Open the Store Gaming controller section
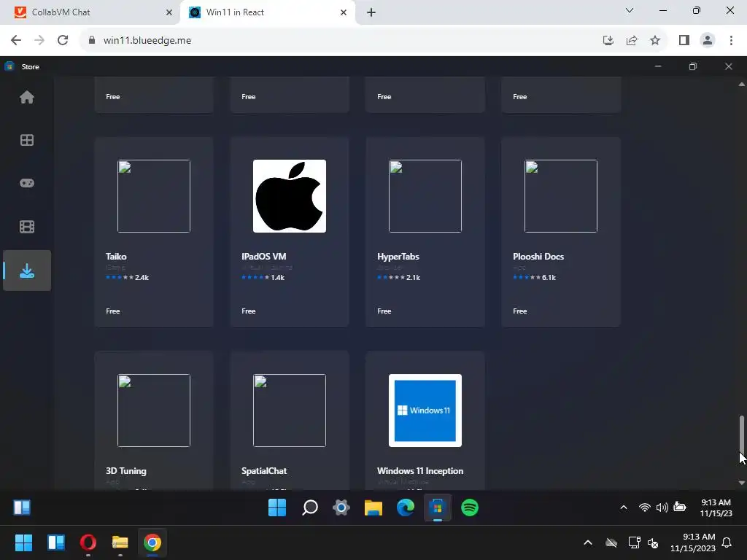The width and height of the screenshot is (747, 560). (27, 183)
